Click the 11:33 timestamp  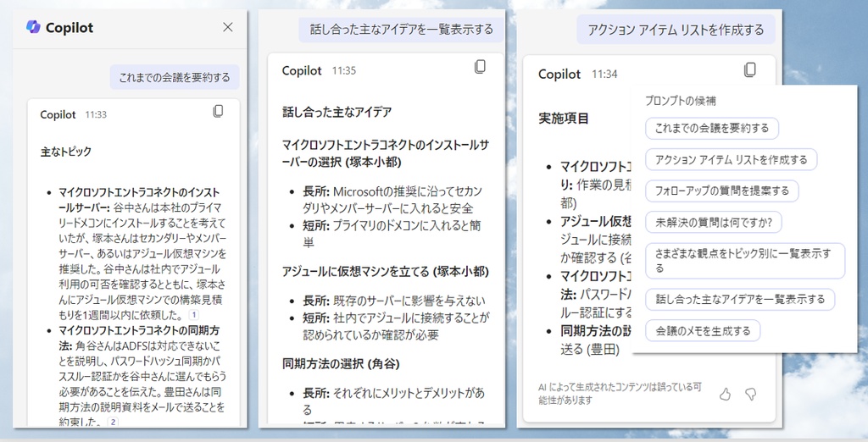coord(96,114)
